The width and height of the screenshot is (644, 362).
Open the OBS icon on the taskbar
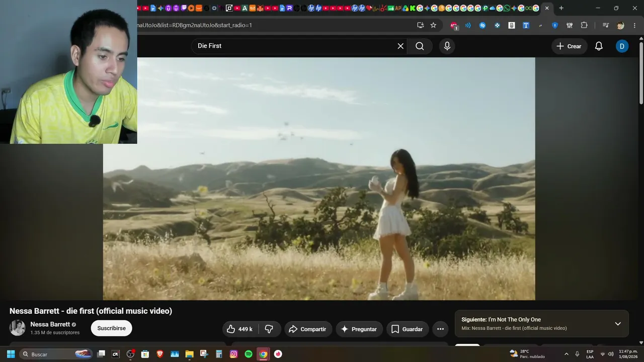point(131,354)
